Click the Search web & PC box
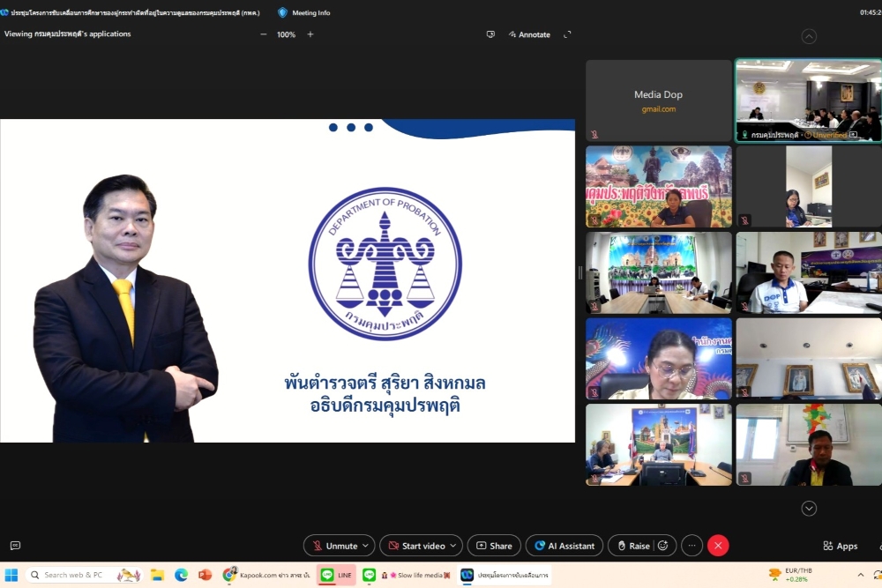This screenshot has width=882, height=588. tap(84, 575)
